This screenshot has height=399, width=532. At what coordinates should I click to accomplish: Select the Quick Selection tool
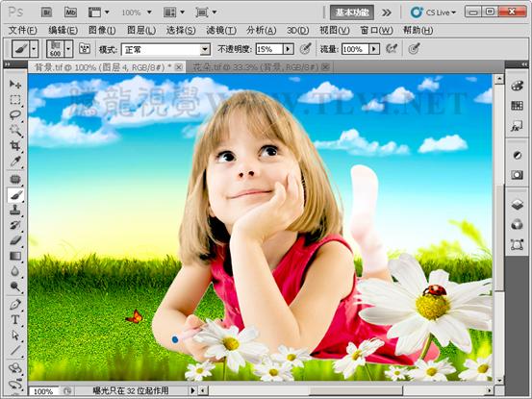15,131
